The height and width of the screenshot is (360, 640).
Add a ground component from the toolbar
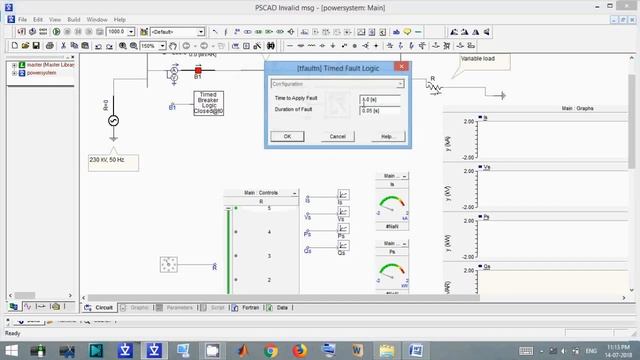click(x=333, y=46)
